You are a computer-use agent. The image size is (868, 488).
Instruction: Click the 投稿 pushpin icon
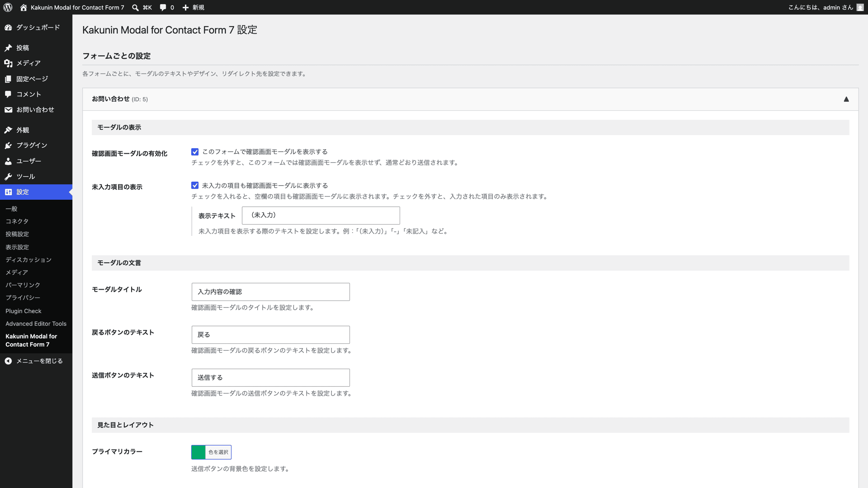click(x=8, y=48)
